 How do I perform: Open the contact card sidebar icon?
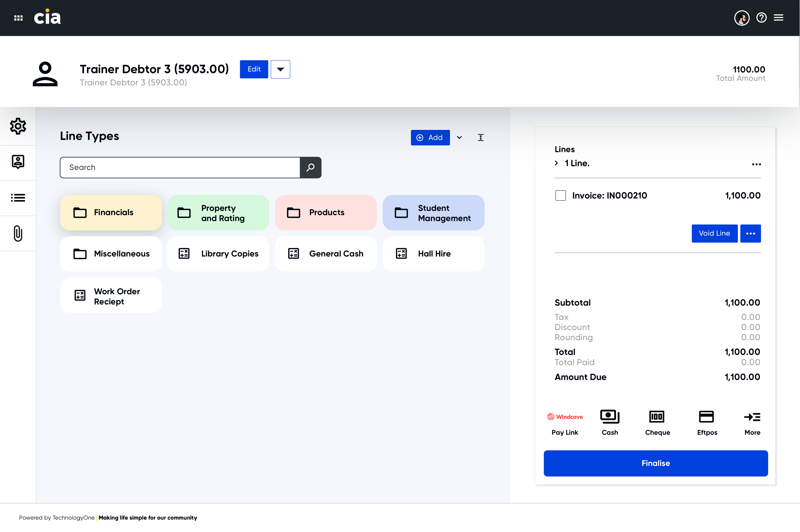click(18, 162)
